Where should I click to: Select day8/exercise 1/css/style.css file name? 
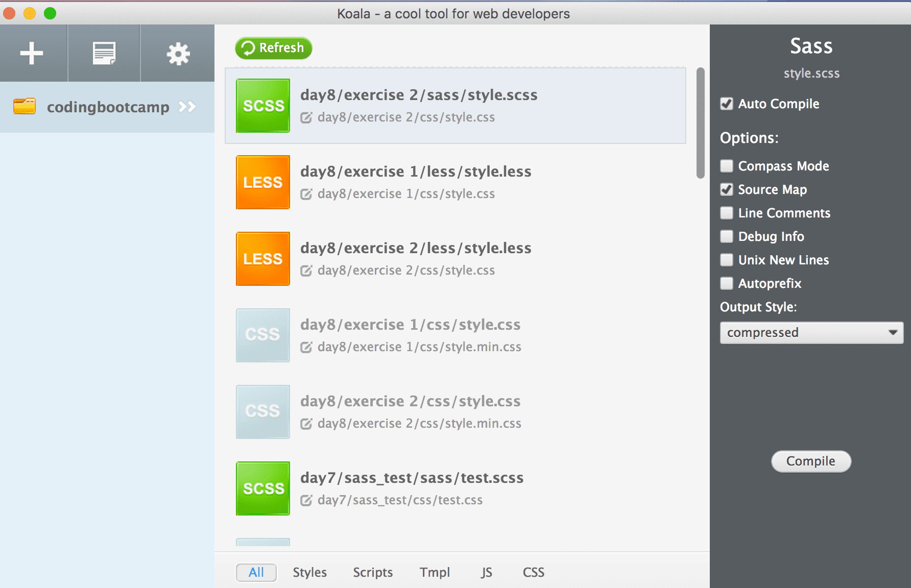pos(411,325)
